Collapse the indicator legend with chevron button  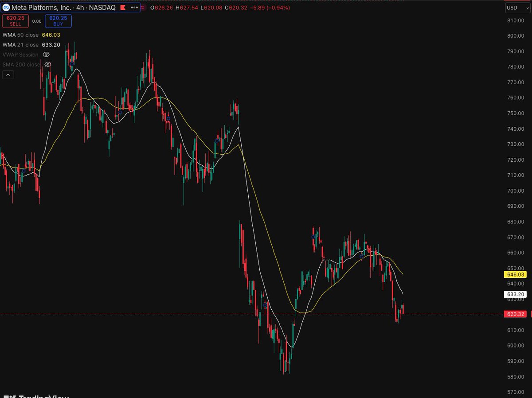(x=8, y=75)
